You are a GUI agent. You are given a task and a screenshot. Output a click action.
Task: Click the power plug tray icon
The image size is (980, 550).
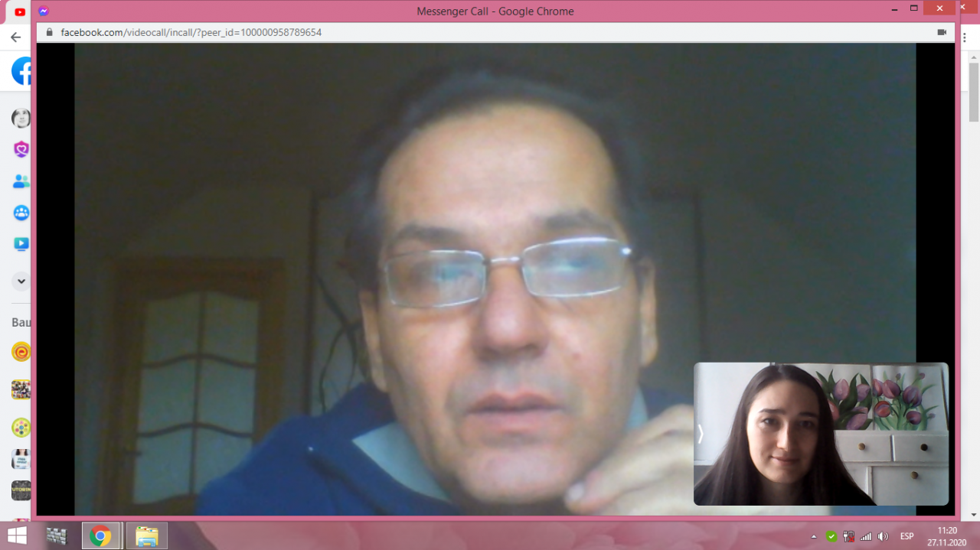848,536
